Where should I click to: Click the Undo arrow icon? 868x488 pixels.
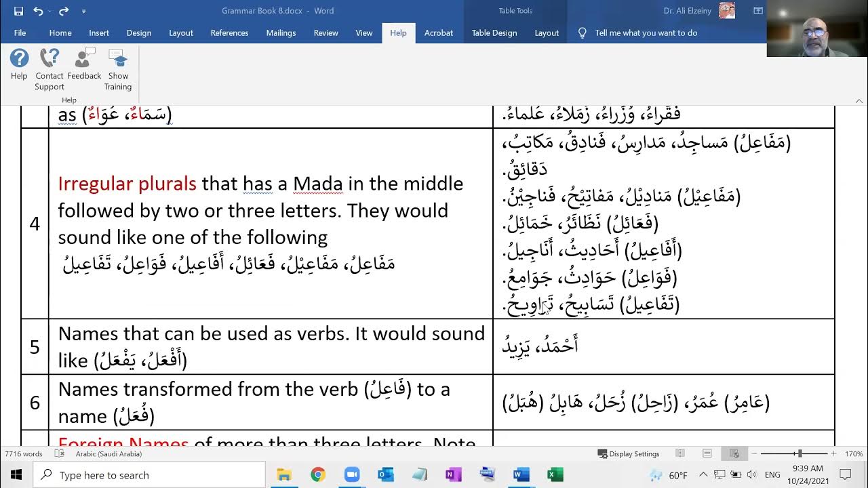click(x=37, y=11)
